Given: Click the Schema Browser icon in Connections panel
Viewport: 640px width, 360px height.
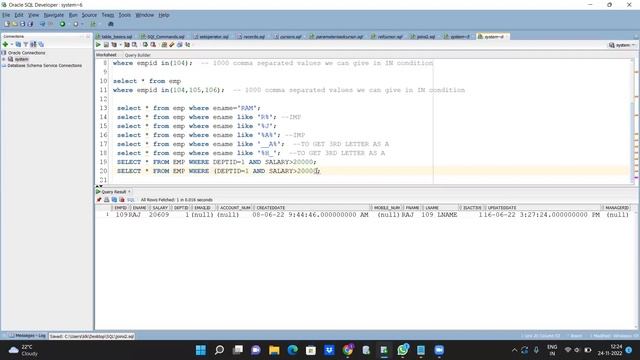Looking at the screenshot, I should tap(33, 44).
